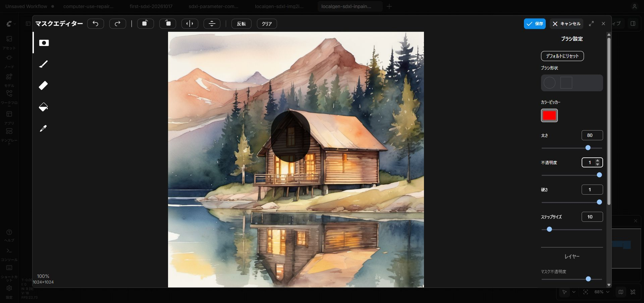
Task: Choose square brush shape
Action: click(566, 83)
